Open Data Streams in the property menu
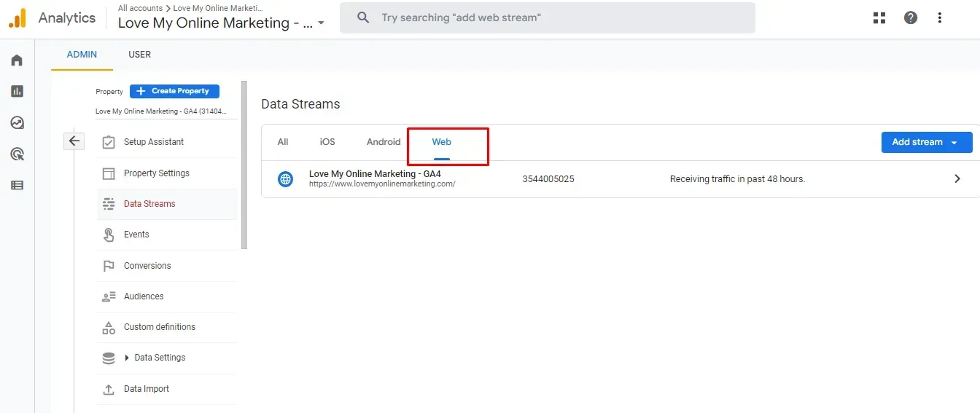 click(167, 204)
